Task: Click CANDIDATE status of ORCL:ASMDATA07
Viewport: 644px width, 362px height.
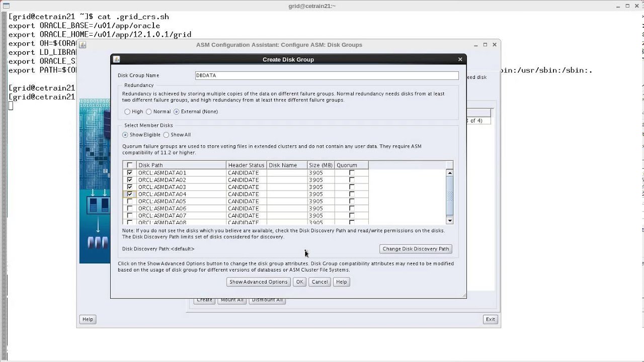Action: coord(247,215)
